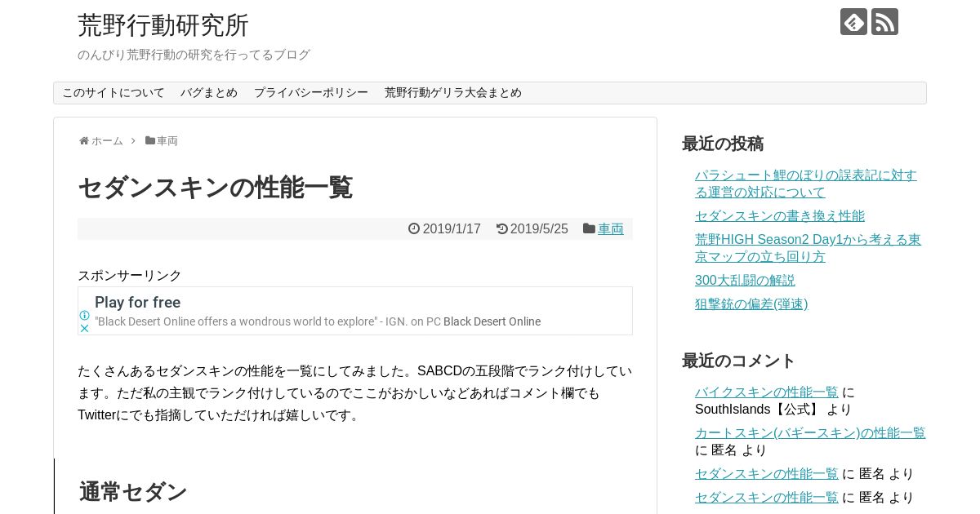Open 車両 category link in post meta
The height and width of the screenshot is (514, 980).
[x=611, y=229]
